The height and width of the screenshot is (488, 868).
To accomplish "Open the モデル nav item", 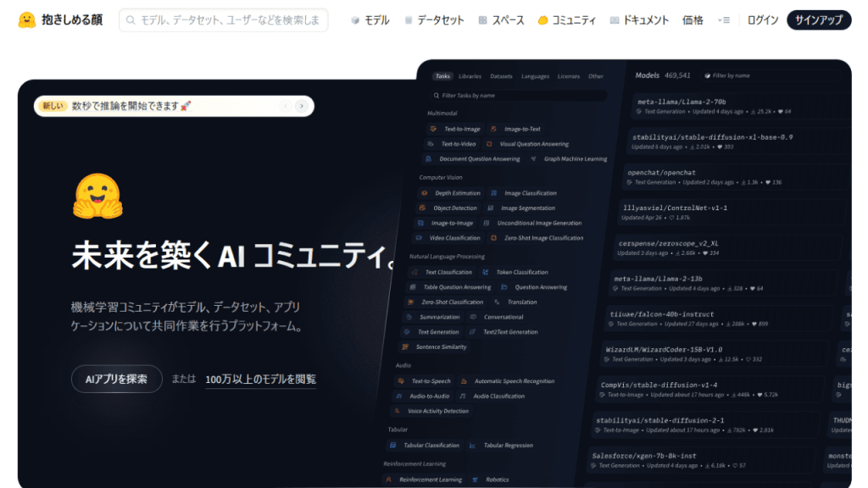I will pyautogui.click(x=370, y=20).
